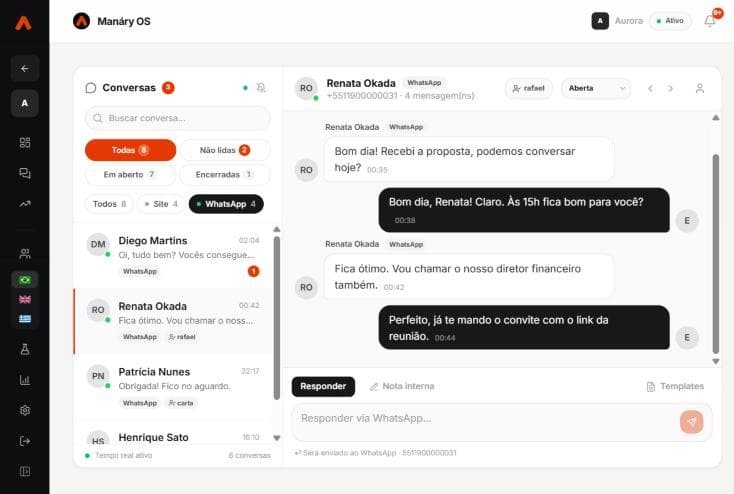Screen dimensions: 734x494
Task: Open the Templates button
Action: pyautogui.click(x=675, y=386)
